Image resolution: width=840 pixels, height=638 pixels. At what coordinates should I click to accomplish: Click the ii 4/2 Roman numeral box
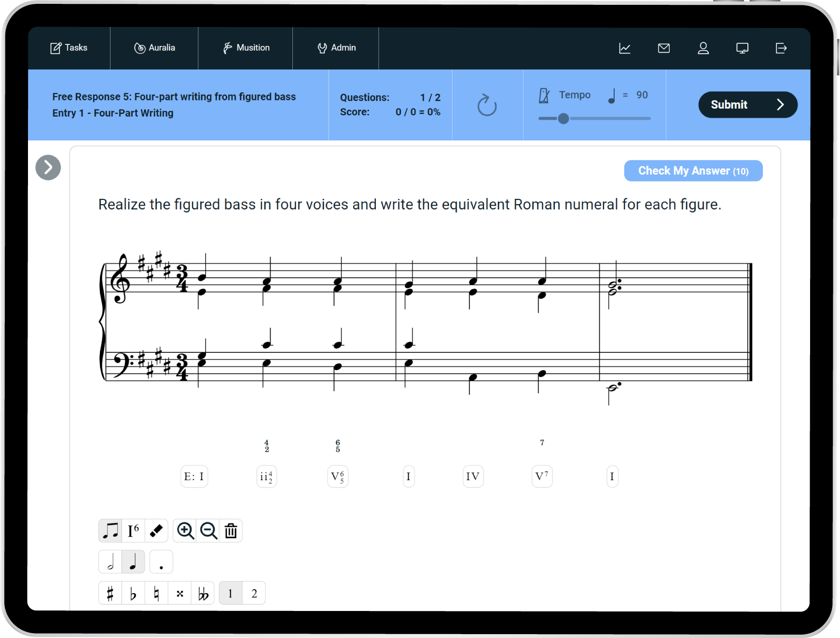tap(266, 477)
